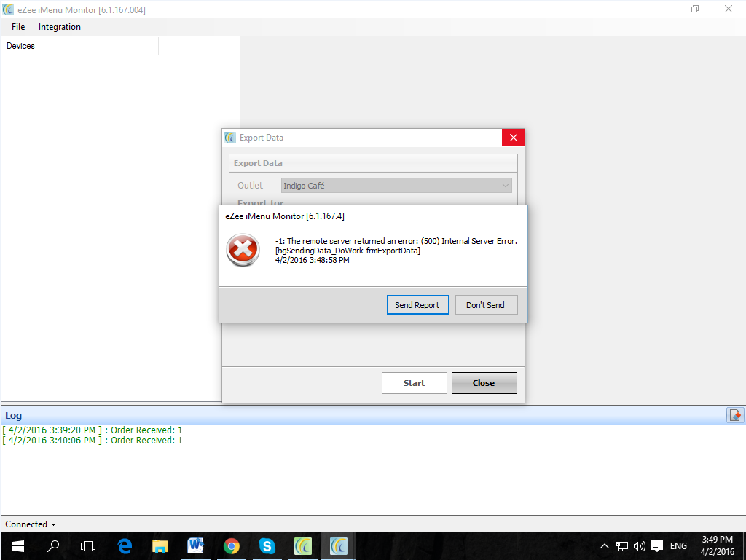The width and height of the screenshot is (746, 560).
Task: Select the 3:39:20 PM Order Received log entry
Action: [93, 430]
